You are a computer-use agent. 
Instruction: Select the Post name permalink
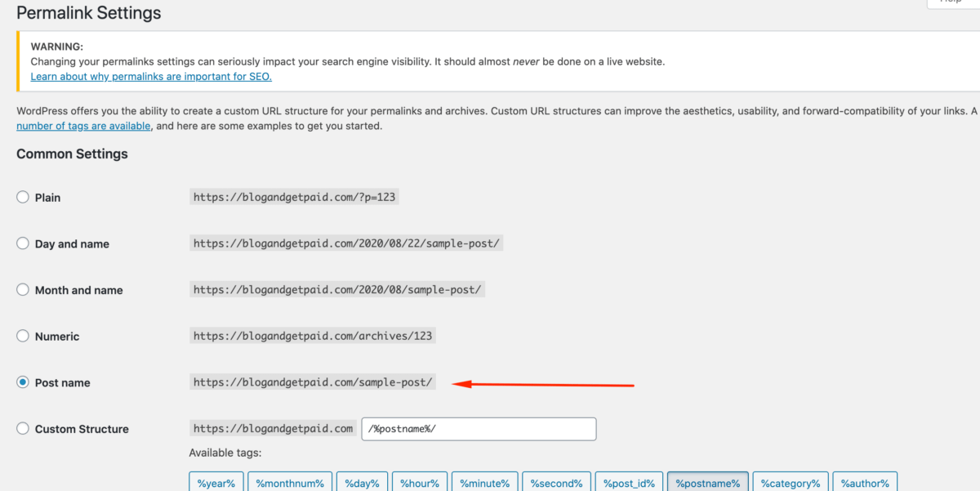tap(22, 382)
